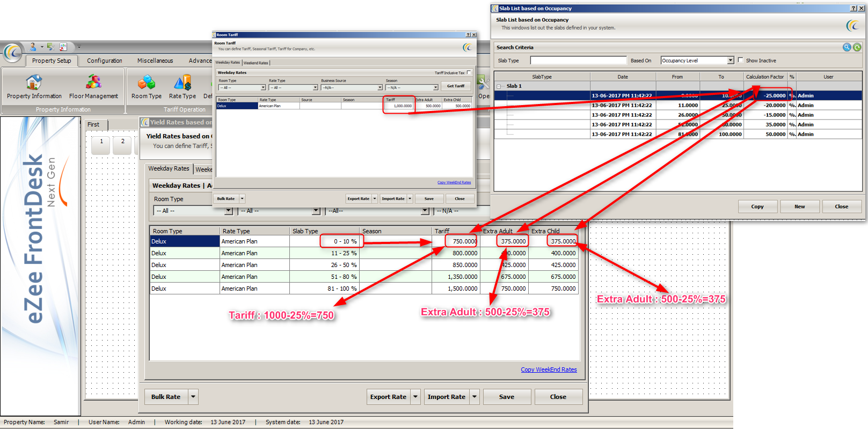Expand the Import Rate arrow in Yield Rates window
The height and width of the screenshot is (429, 868).
(x=474, y=397)
